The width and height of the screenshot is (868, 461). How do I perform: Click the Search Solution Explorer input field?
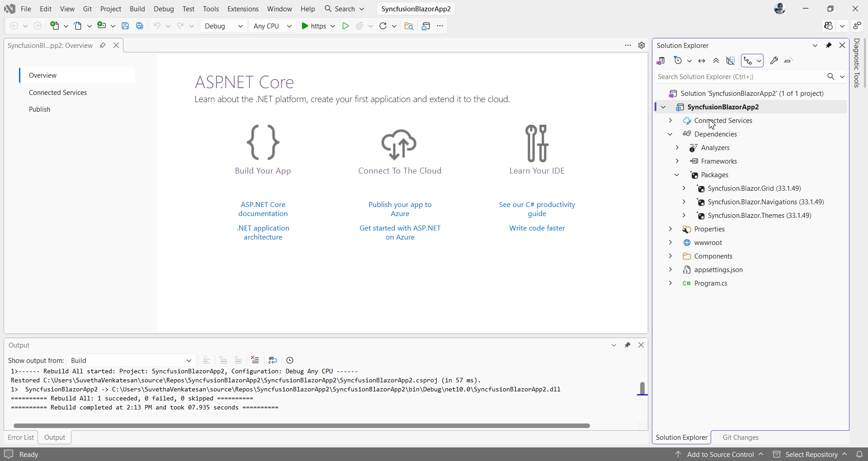(x=740, y=76)
